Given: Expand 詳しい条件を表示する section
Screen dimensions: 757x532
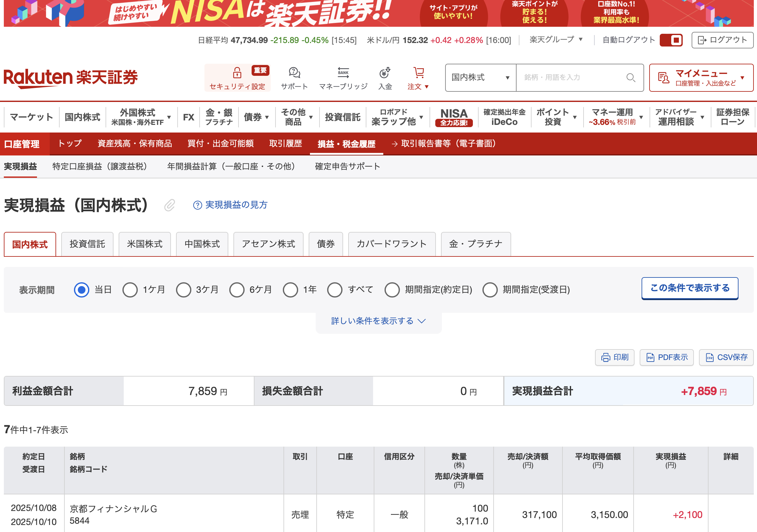Looking at the screenshot, I should [x=378, y=321].
